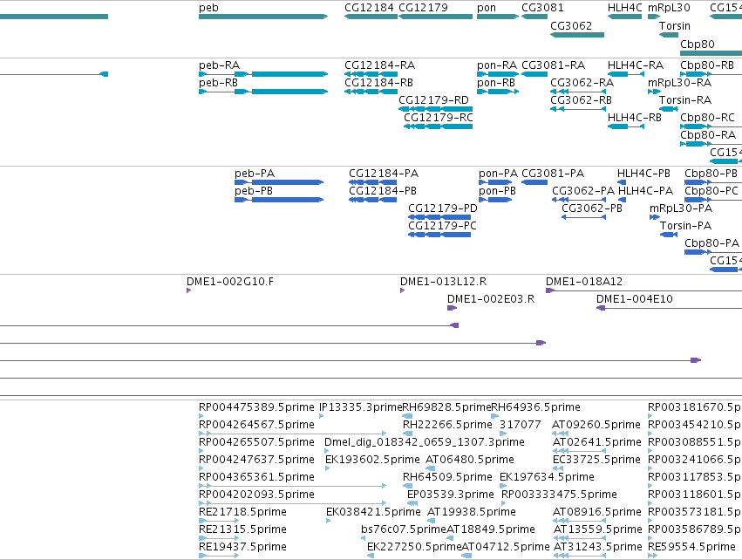Viewport: 742px width, 560px height.
Task: Click clone DME1-002E03.R
Action: coord(452,308)
